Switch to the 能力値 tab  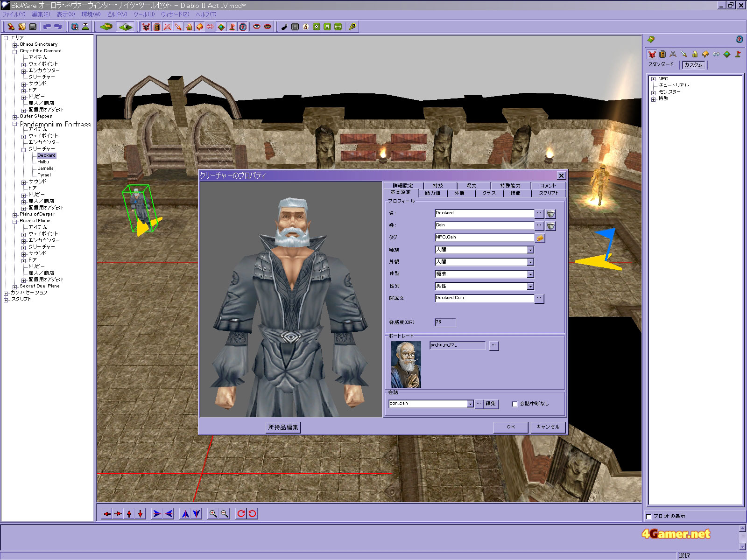tap(433, 193)
